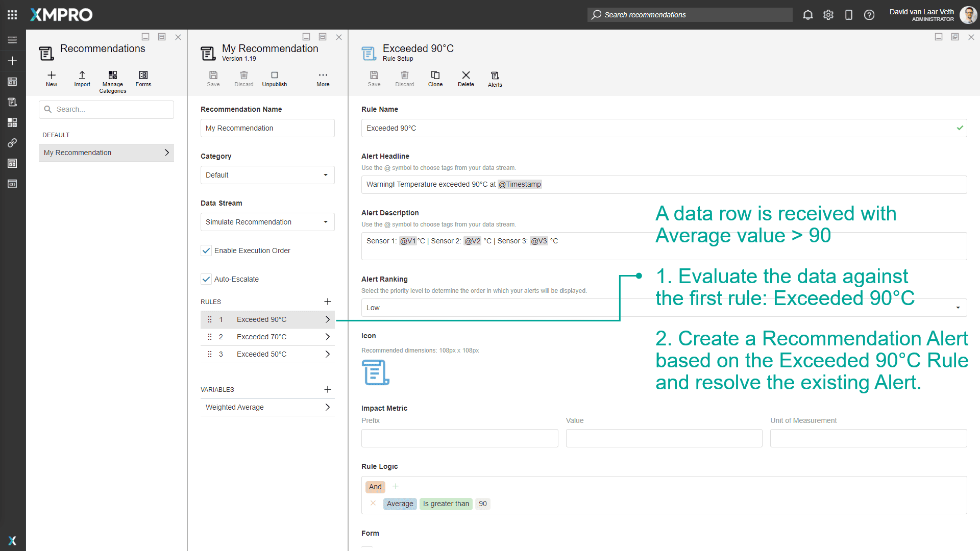The width and height of the screenshot is (980, 551).
Task: Click the New recommendation icon
Action: (52, 78)
